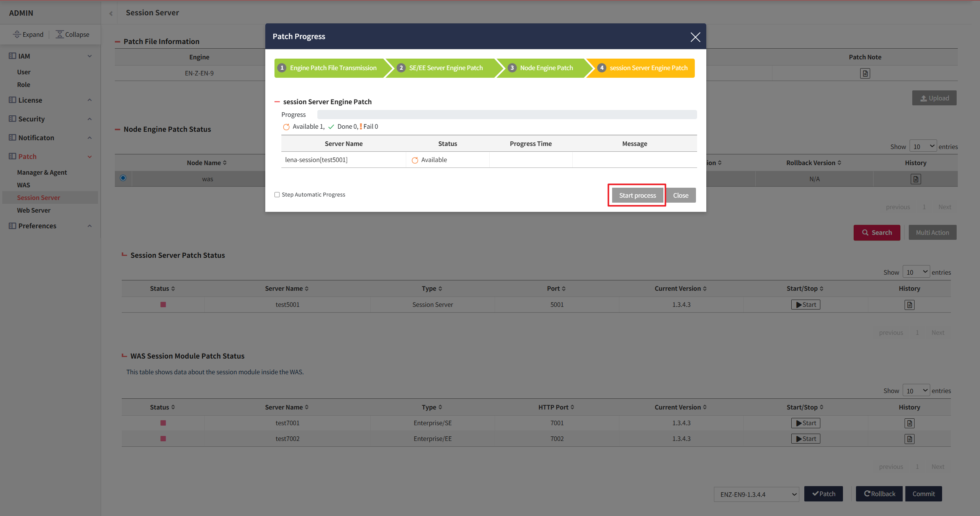
Task: Start the test7001 server
Action: tap(806, 423)
